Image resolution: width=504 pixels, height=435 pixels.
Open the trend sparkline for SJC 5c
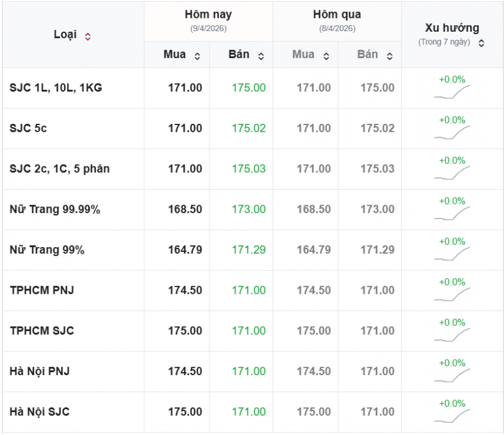click(452, 133)
